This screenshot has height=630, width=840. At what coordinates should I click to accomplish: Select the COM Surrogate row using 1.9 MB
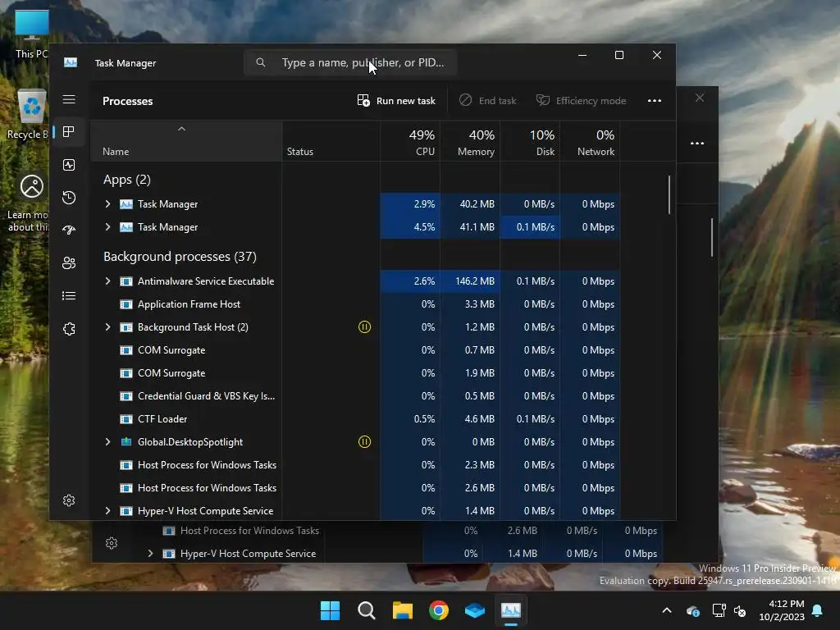click(x=356, y=373)
